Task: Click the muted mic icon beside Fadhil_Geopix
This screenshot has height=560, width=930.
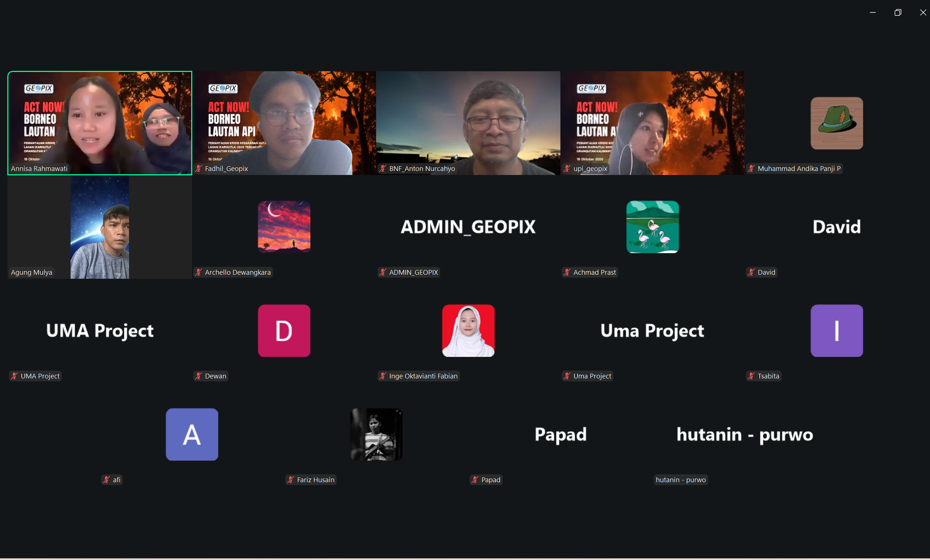Action: 199,168
